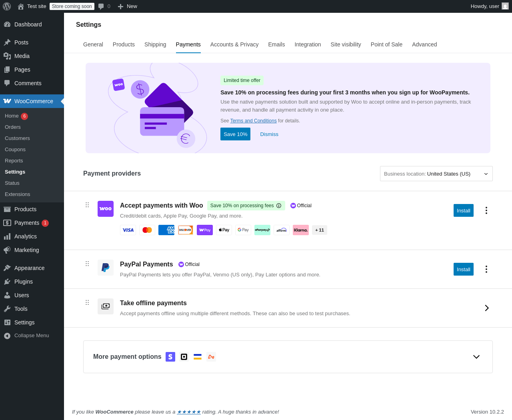Grab the drag handle of PayPal Payments row
Screen dimensions: 512x420
[87, 264]
